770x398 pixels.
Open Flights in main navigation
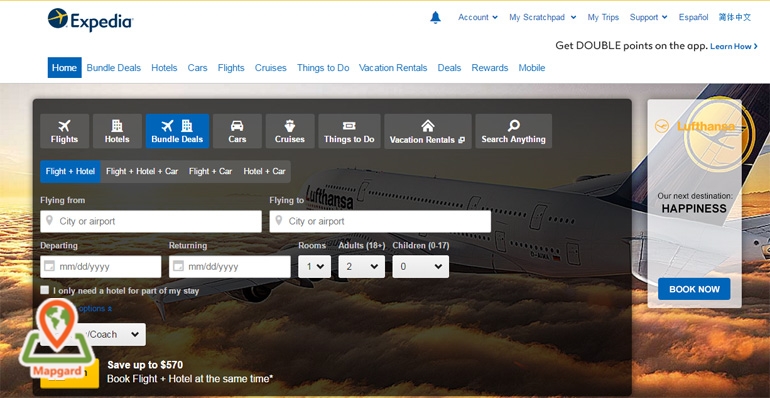pyautogui.click(x=231, y=68)
